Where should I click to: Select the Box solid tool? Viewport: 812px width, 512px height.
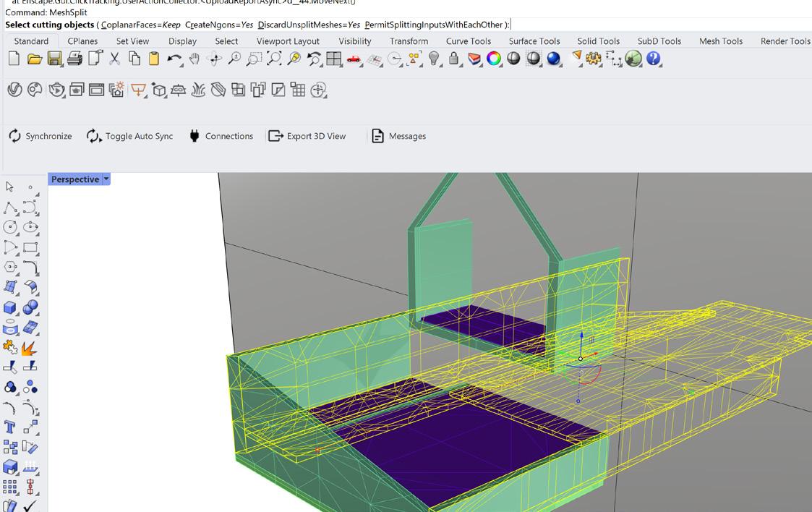pos(11,308)
